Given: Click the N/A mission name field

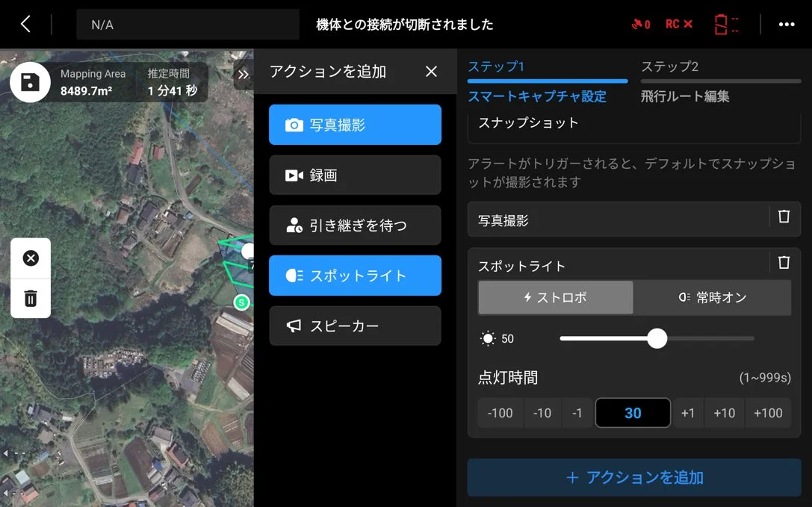Looking at the screenshot, I should pos(187,24).
